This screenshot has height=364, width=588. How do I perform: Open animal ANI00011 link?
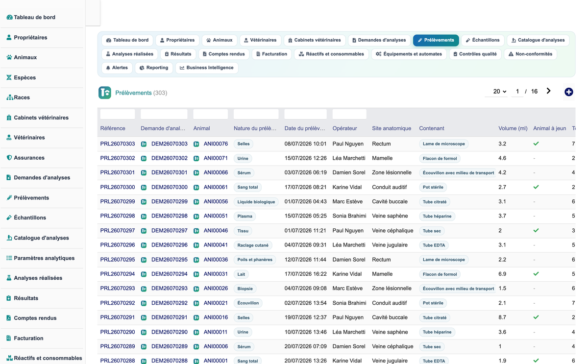(x=216, y=332)
